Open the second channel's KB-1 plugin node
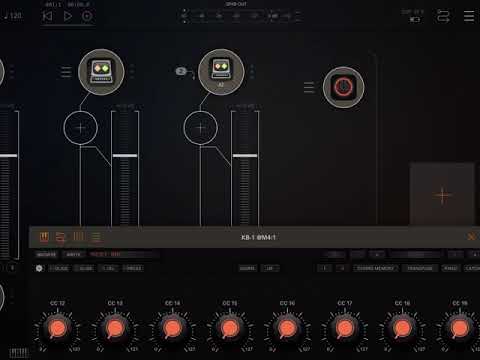This screenshot has width=480, height=360. (221, 72)
